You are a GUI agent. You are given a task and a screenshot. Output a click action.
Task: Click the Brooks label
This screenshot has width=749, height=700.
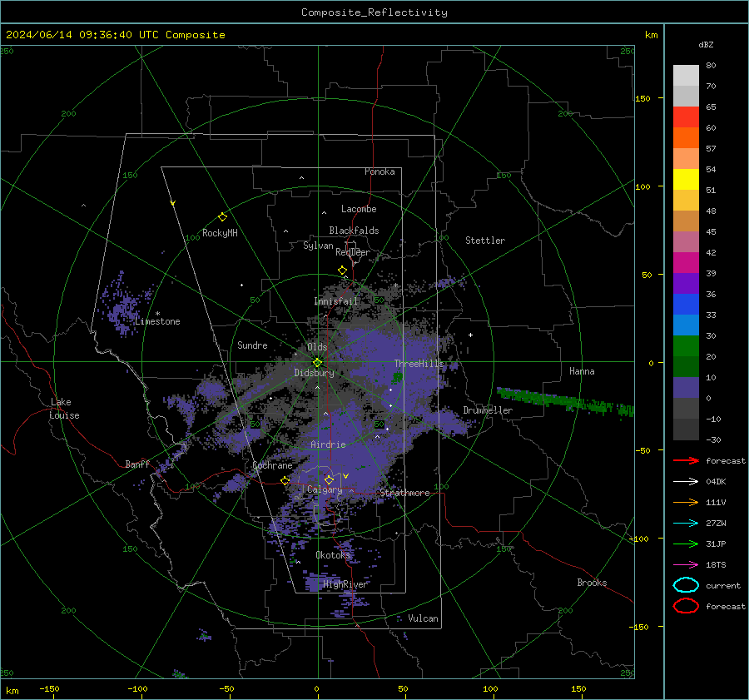pos(592,583)
